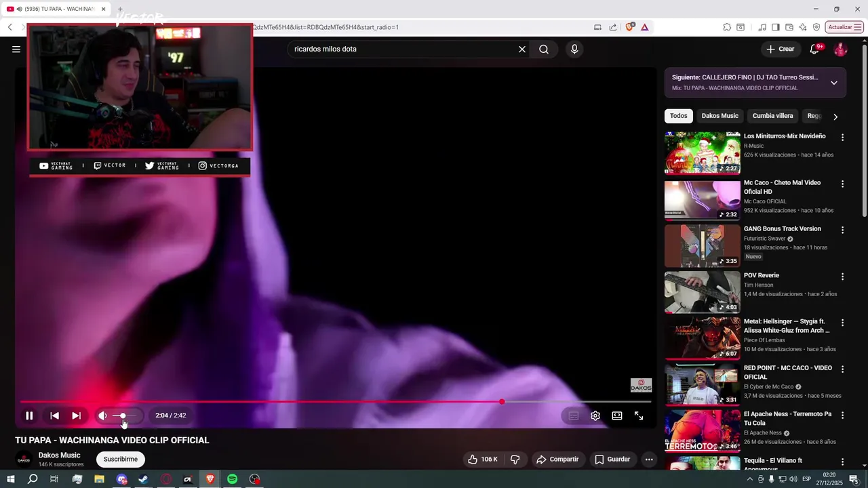Open Brave playlist music note icon
The width and height of the screenshot is (868, 488).
pos(762,27)
